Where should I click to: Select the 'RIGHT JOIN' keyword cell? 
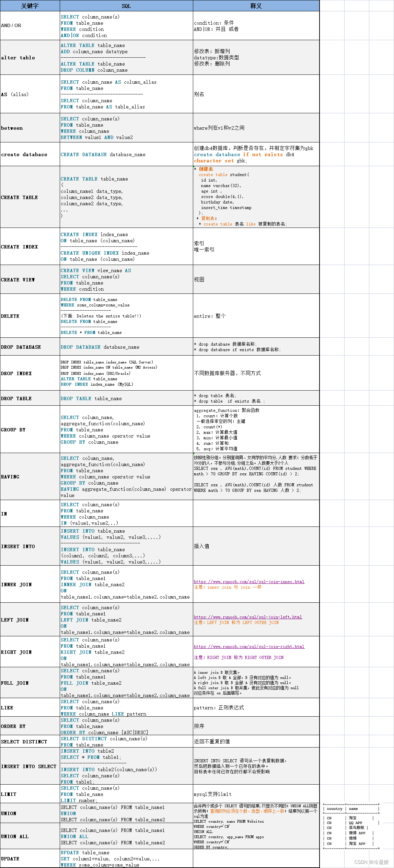tap(30, 652)
